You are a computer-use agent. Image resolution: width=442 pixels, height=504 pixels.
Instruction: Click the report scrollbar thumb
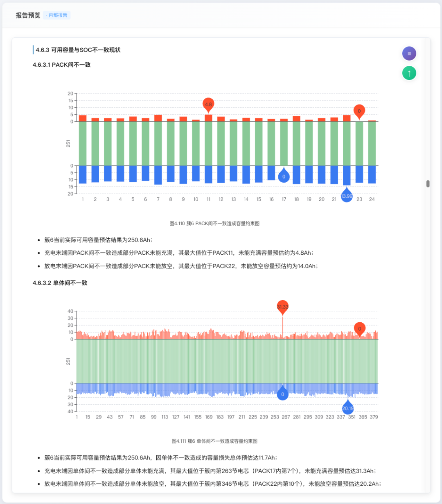pos(428,184)
